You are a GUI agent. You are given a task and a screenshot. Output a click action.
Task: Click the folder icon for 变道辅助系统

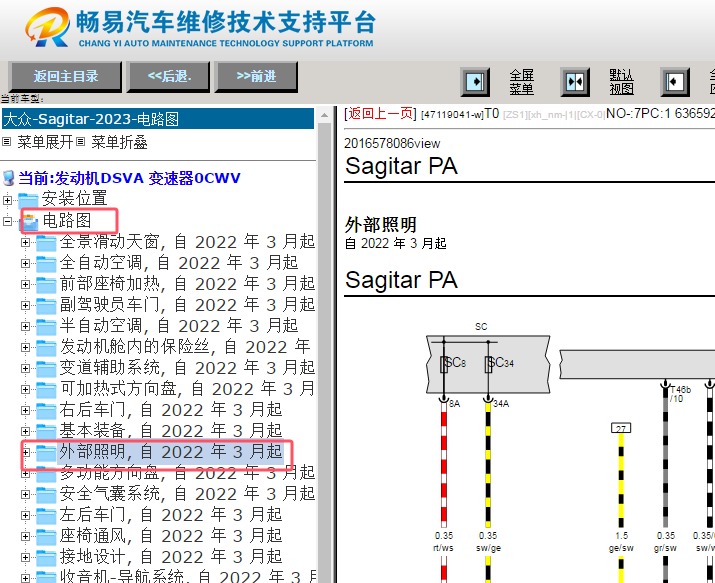pyautogui.click(x=46, y=369)
